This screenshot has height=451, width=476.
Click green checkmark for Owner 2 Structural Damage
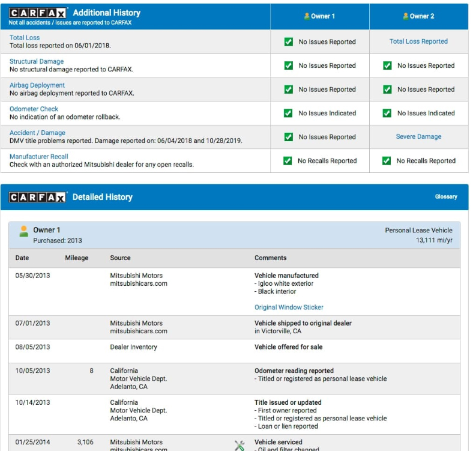(x=387, y=65)
